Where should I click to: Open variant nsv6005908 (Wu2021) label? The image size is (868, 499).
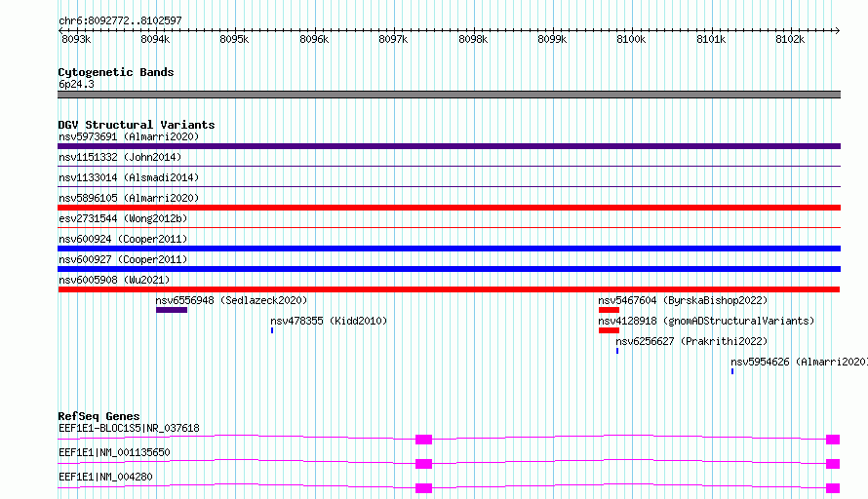[114, 280]
